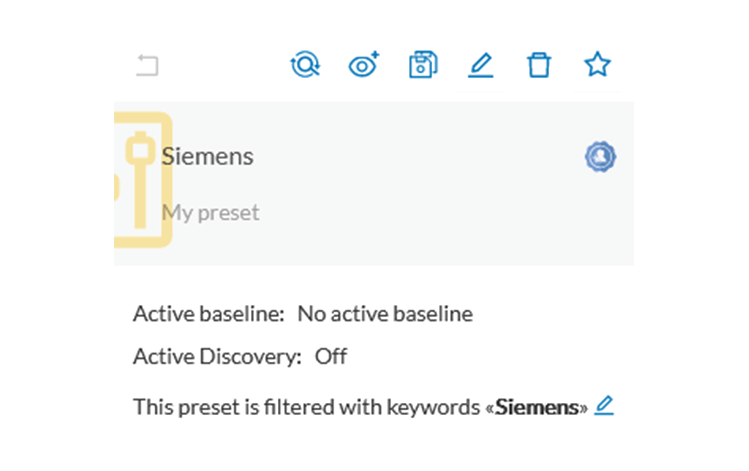Viewport: 749px width, 471px height.
Task: Click the eye with plus icon
Action: click(x=364, y=64)
